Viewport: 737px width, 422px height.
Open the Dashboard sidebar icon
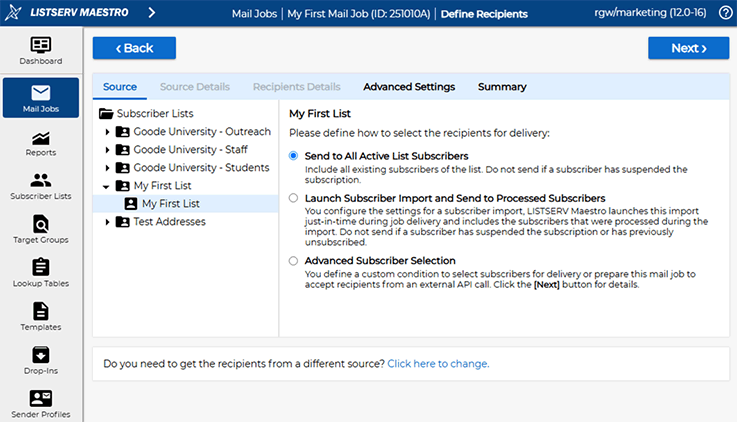pos(40,46)
